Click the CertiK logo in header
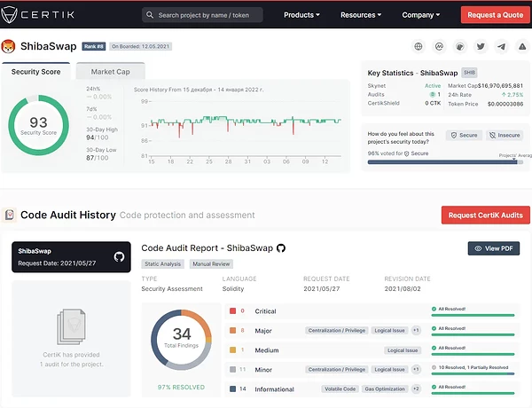 pos(37,14)
